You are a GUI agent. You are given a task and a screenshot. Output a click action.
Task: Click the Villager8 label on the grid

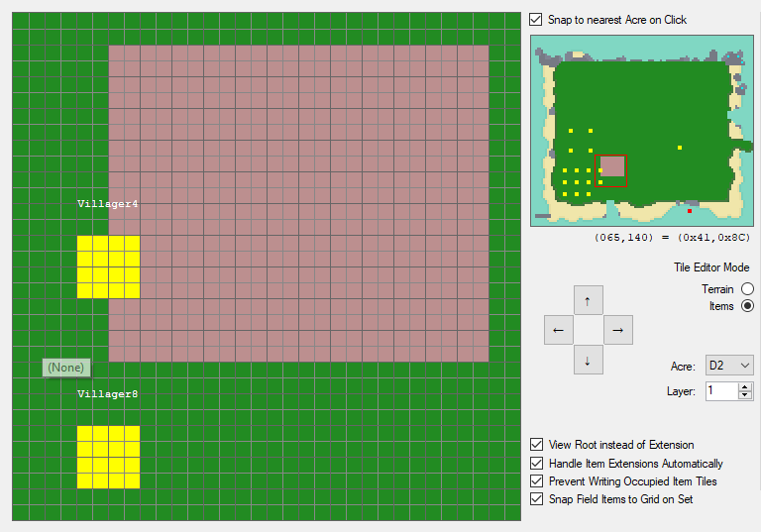click(108, 394)
